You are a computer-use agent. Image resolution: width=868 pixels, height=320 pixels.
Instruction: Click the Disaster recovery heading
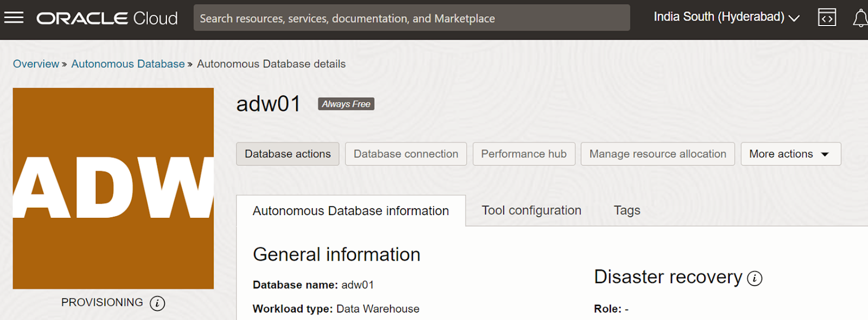pos(668,277)
